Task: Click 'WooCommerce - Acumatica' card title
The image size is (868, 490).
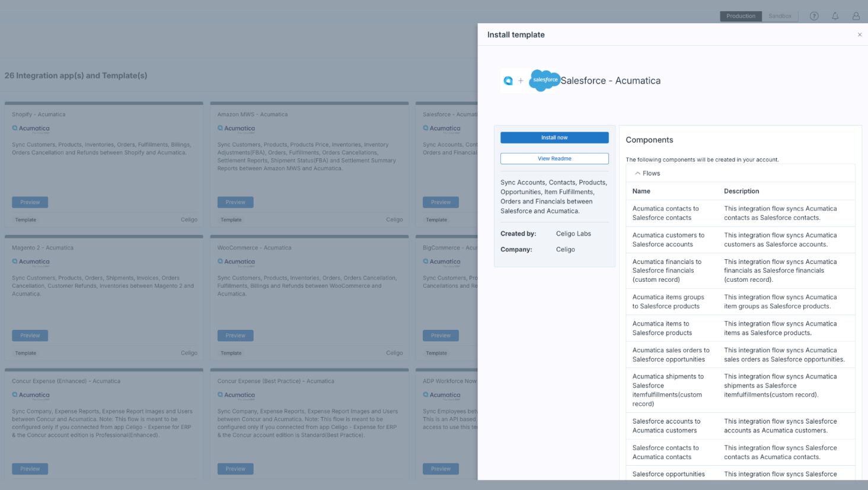Action: pyautogui.click(x=254, y=248)
